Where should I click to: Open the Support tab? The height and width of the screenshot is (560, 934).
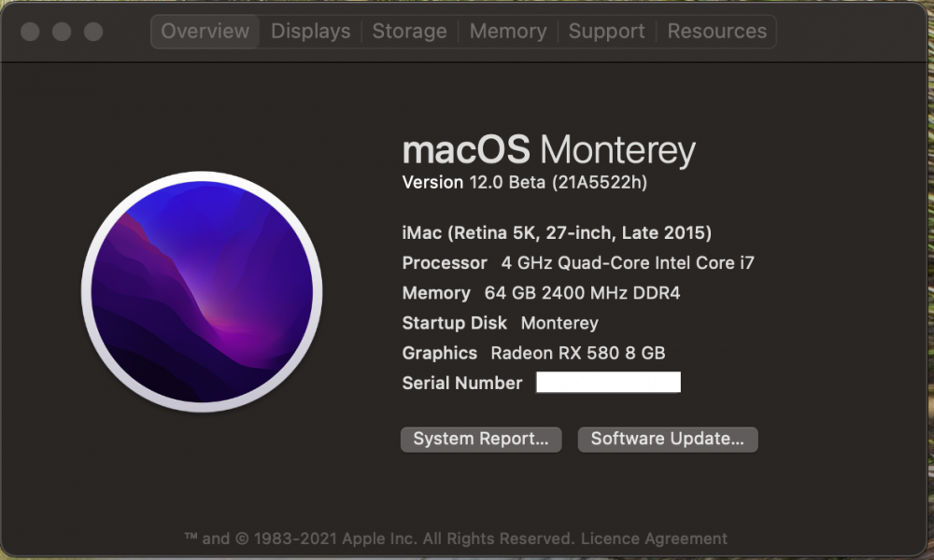pyautogui.click(x=606, y=32)
